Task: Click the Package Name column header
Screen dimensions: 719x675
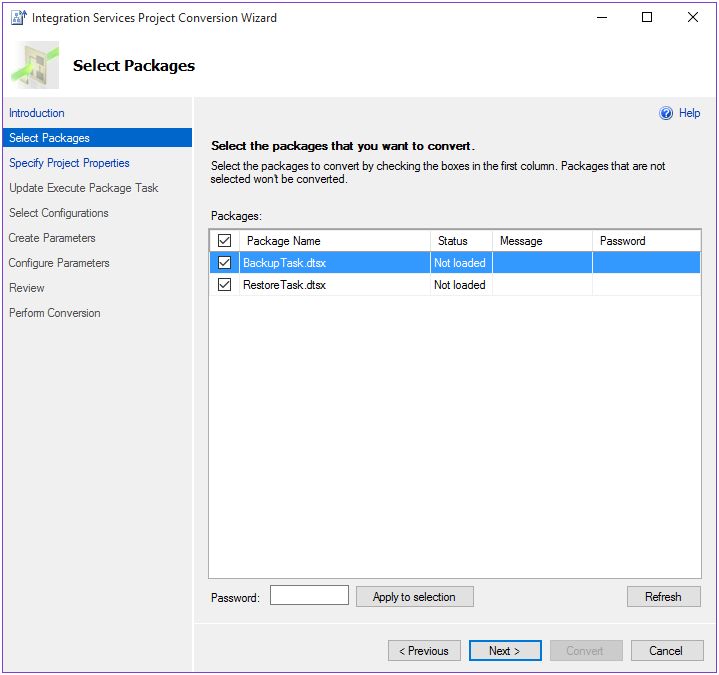Action: [x=335, y=240]
